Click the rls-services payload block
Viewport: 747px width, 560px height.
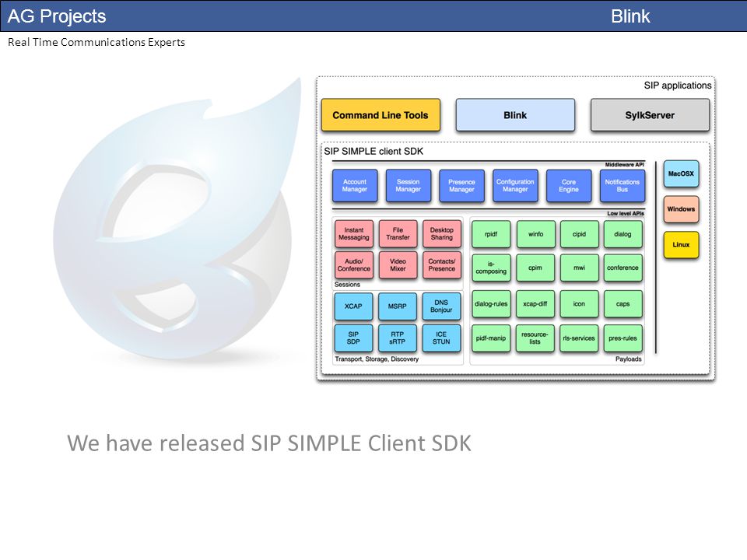(x=579, y=338)
